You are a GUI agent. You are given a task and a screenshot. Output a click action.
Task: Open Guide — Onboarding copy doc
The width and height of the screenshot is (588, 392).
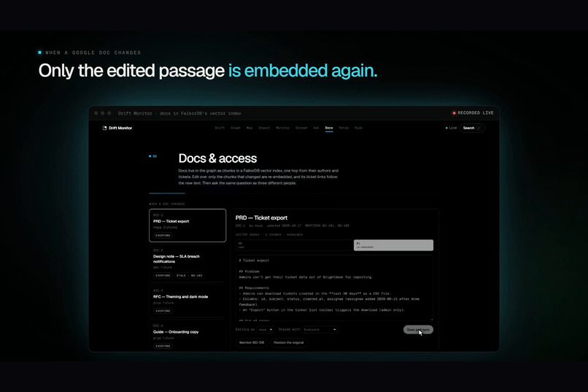[187, 335]
